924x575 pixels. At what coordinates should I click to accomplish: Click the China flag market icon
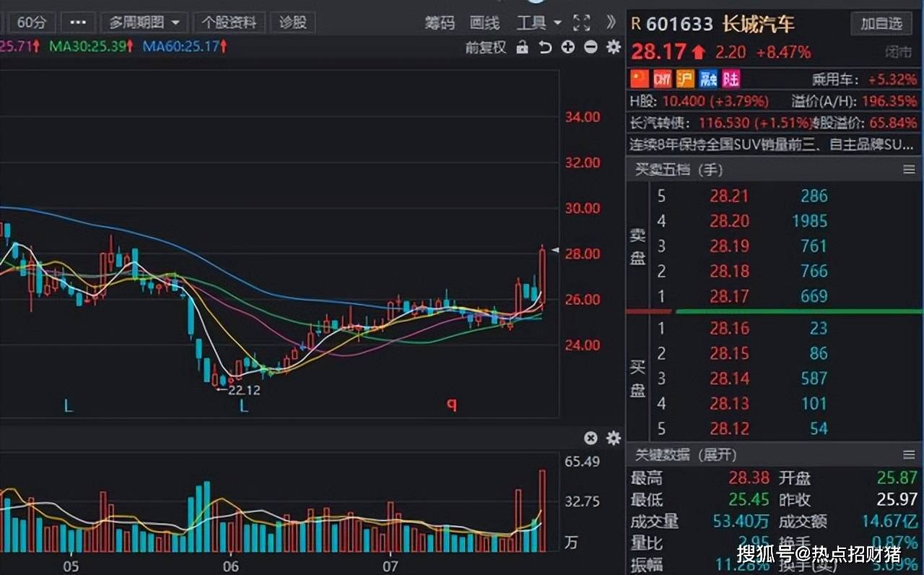click(x=640, y=78)
